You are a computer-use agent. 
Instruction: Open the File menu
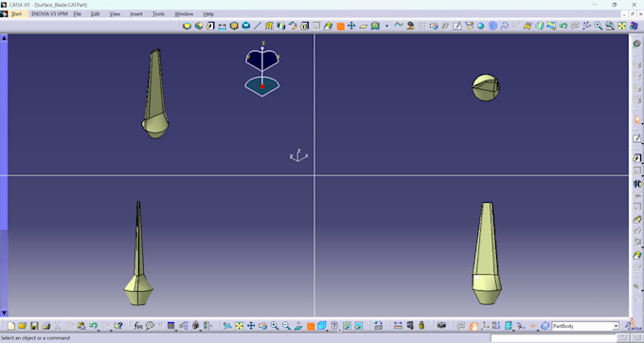pyautogui.click(x=78, y=14)
